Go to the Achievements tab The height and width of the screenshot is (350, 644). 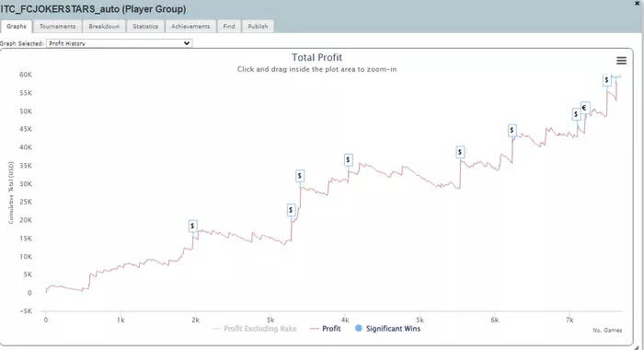[190, 27]
